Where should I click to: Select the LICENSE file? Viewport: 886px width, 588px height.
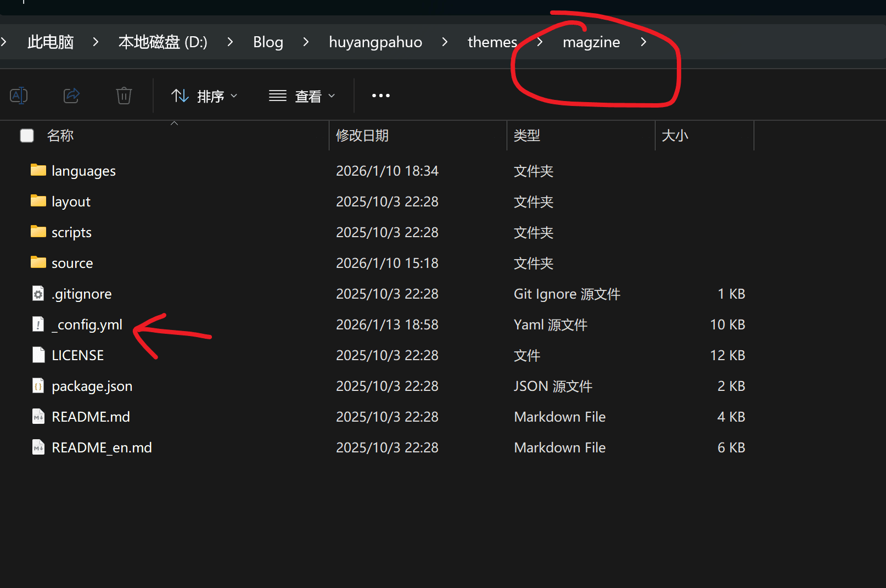[x=77, y=355]
